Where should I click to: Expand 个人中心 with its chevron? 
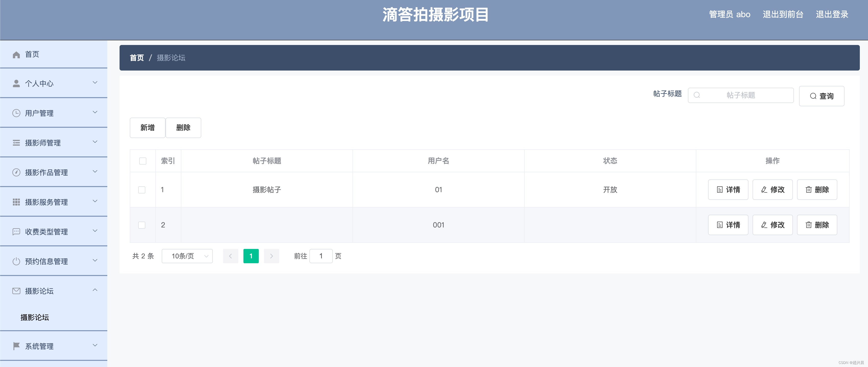click(x=95, y=83)
